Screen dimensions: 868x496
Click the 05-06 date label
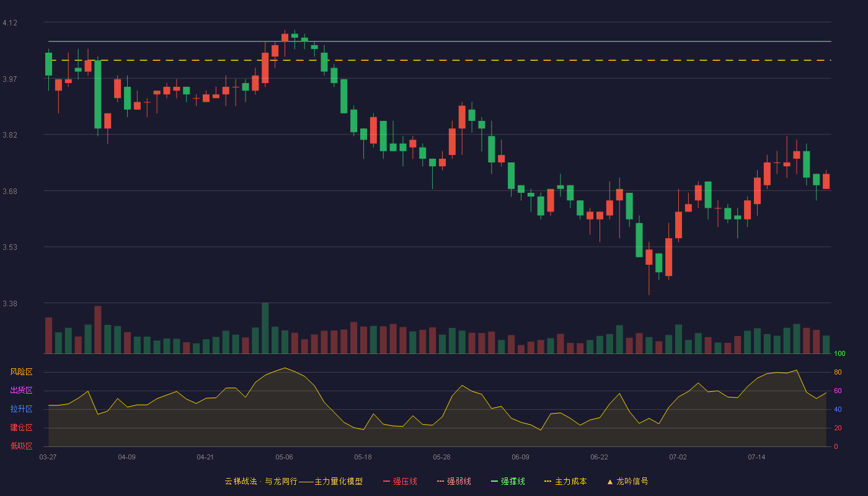click(284, 457)
